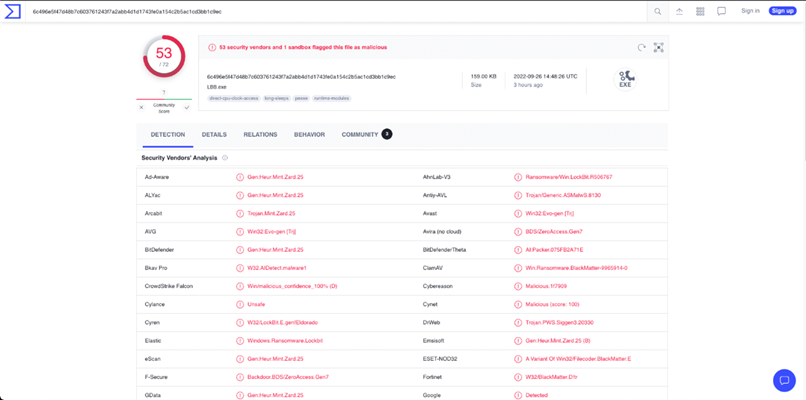Vote community score down with X

coord(141,107)
